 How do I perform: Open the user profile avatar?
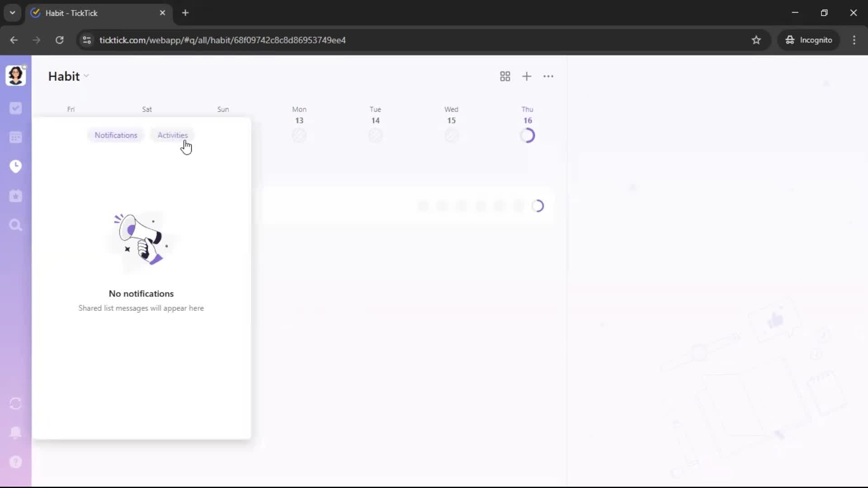15,75
